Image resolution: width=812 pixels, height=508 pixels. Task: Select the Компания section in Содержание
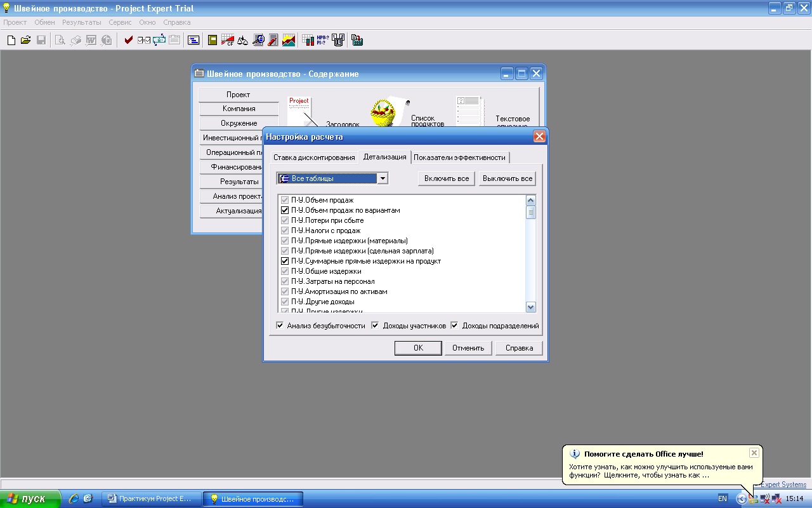(x=239, y=109)
